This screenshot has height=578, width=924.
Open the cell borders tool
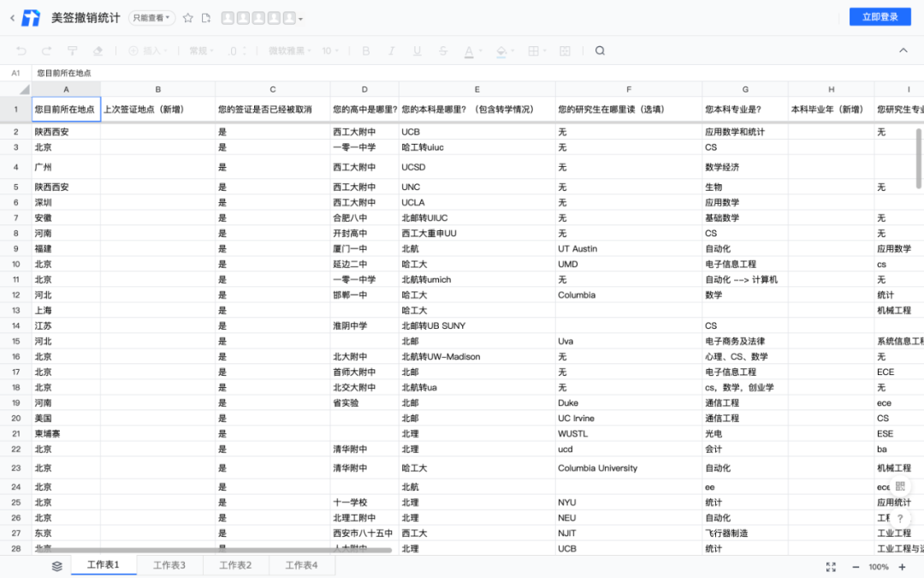click(533, 51)
